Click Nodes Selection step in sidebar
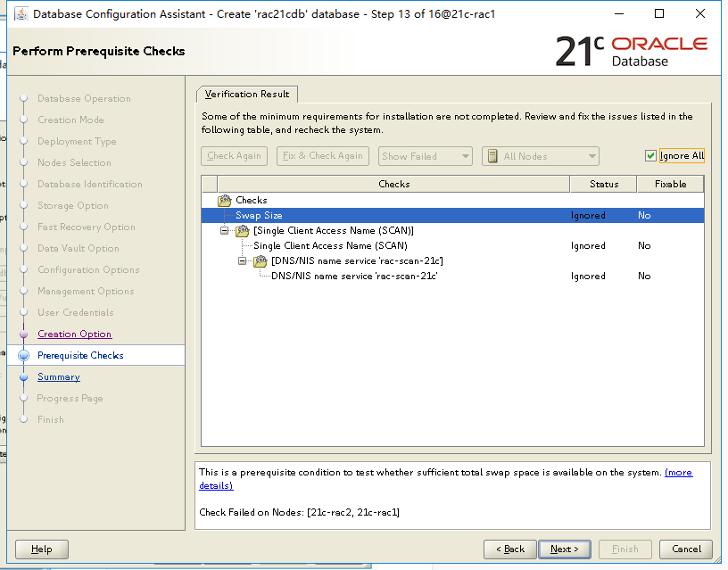The image size is (728, 570). [x=74, y=163]
